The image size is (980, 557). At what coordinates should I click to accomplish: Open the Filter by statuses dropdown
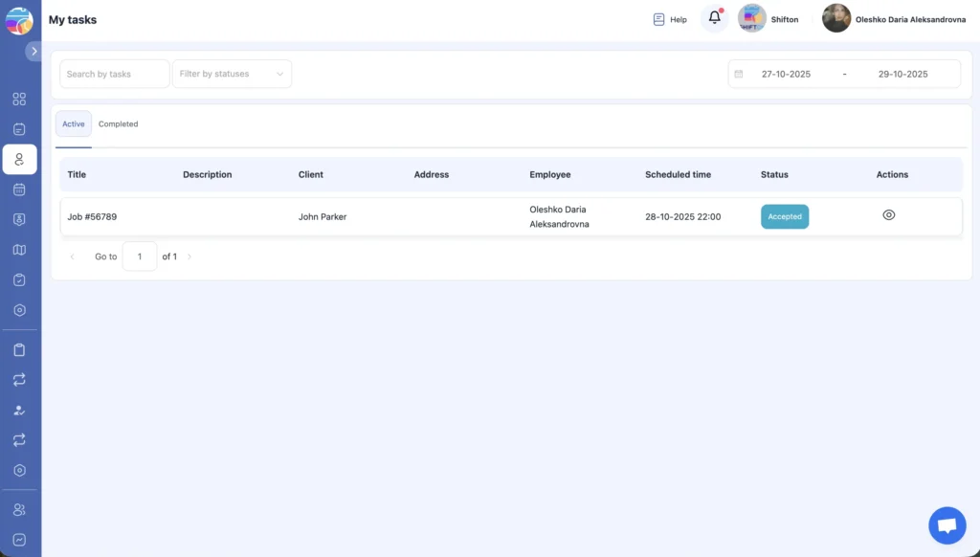coord(231,74)
